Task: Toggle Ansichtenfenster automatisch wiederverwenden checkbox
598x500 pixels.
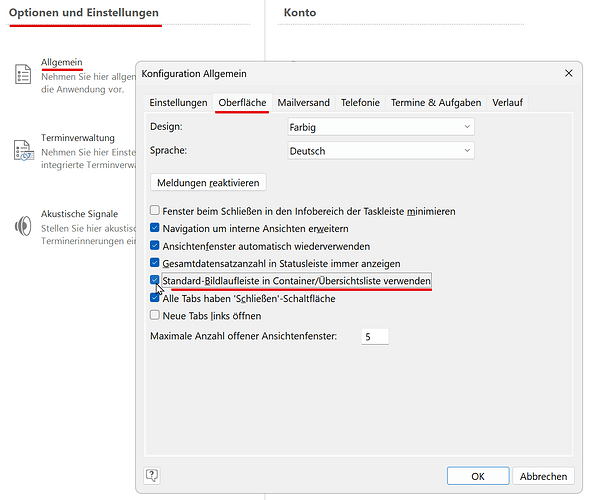Action: tap(154, 245)
